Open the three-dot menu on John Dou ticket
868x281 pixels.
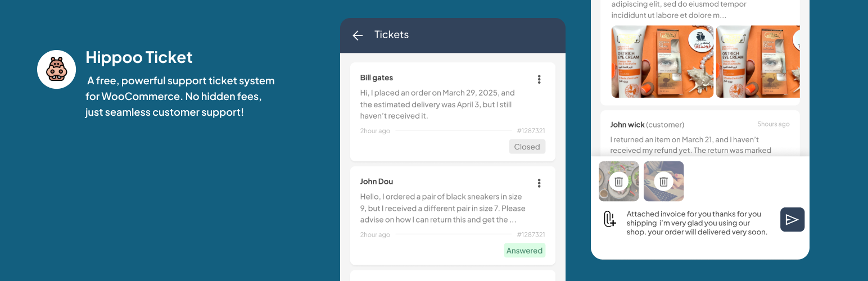point(539,183)
